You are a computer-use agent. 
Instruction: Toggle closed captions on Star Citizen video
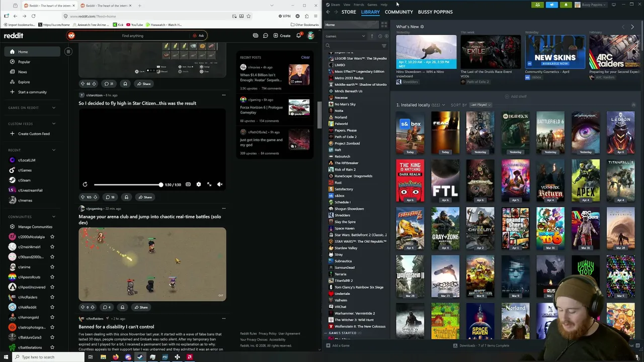click(x=188, y=185)
